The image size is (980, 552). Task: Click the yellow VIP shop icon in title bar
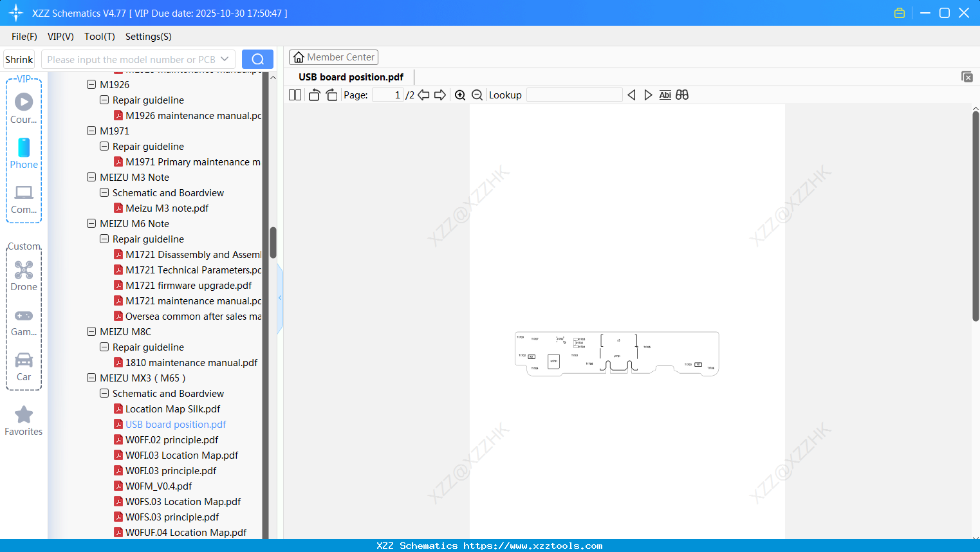click(900, 13)
